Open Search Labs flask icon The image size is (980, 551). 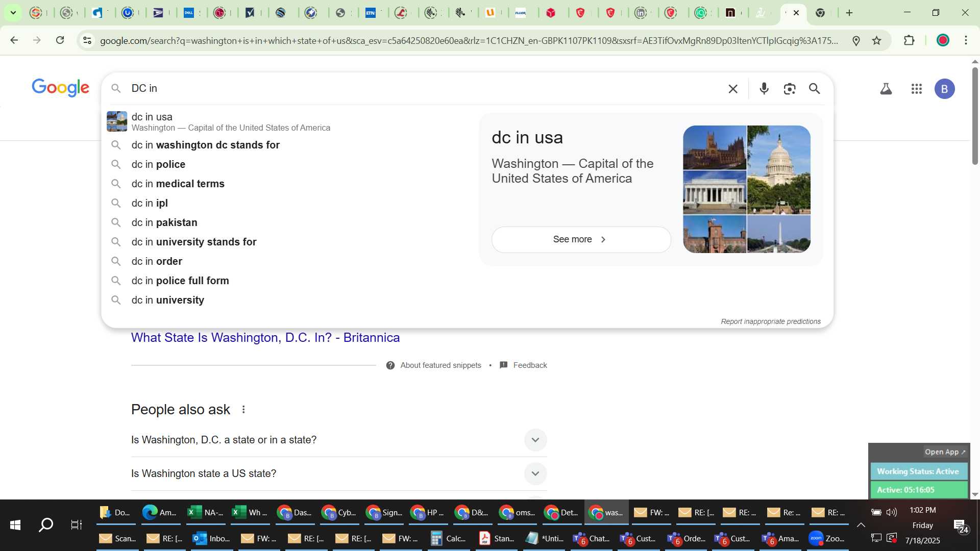[886, 89]
